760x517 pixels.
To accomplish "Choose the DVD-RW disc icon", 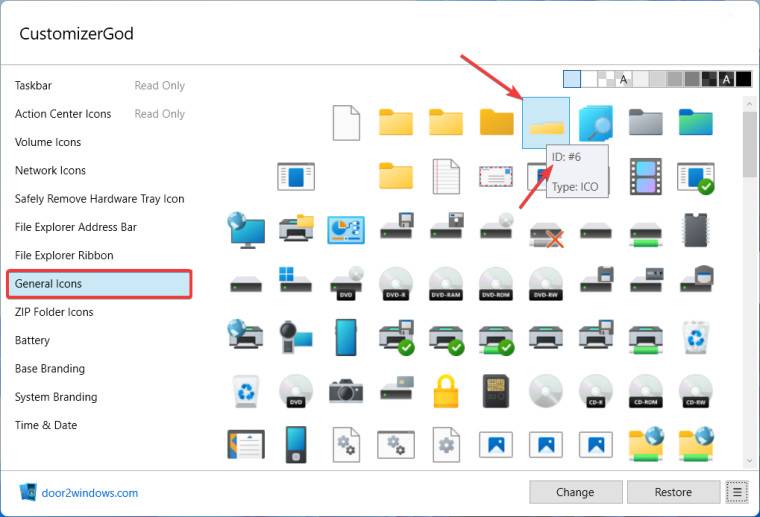I will 546,283.
